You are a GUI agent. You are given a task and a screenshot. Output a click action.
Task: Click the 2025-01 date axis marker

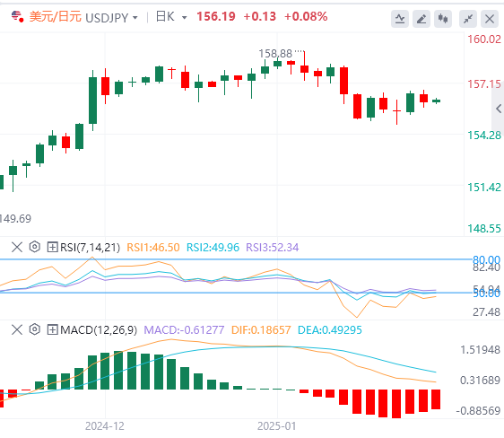coord(276,426)
